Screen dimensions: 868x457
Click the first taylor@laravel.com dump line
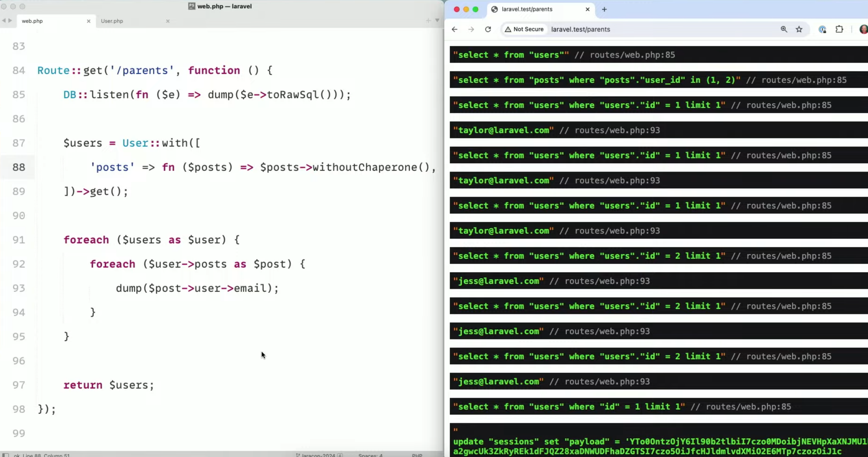tap(658, 130)
